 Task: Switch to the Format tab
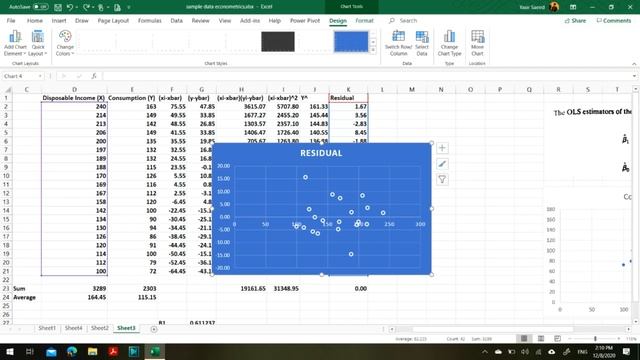pos(364,20)
